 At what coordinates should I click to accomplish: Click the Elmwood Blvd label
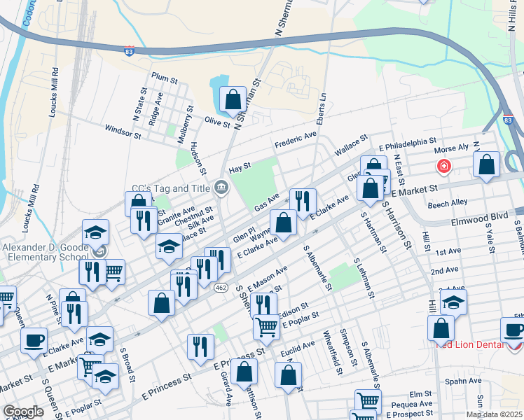[480, 218]
